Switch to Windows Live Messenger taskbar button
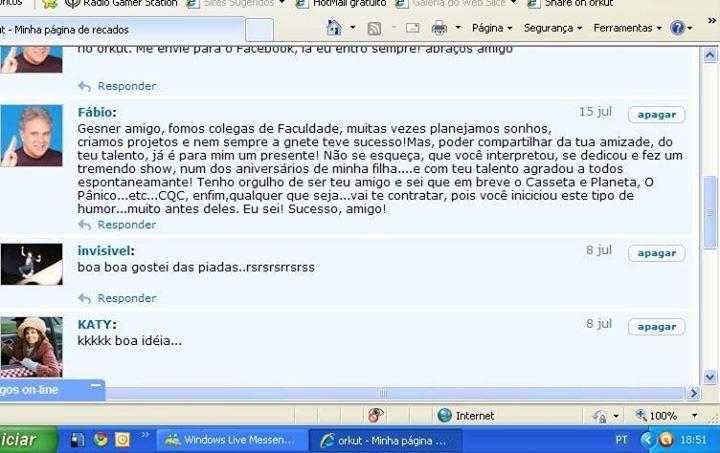720x453 pixels. click(x=231, y=440)
